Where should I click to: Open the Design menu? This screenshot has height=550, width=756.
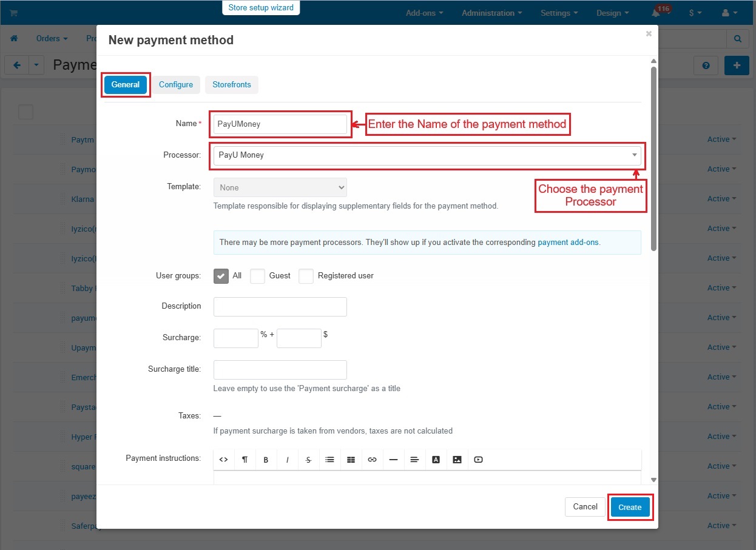click(612, 13)
